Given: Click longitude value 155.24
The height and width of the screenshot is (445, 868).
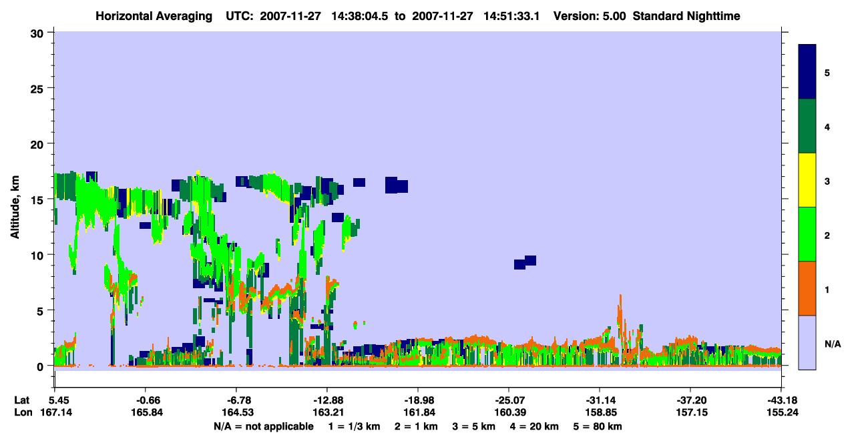Looking at the screenshot, I should (x=781, y=412).
